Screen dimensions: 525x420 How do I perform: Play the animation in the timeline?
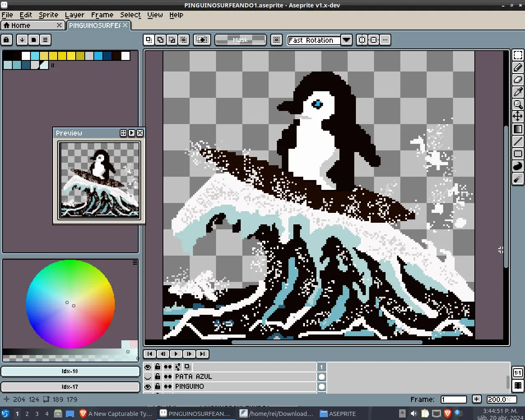click(x=176, y=354)
